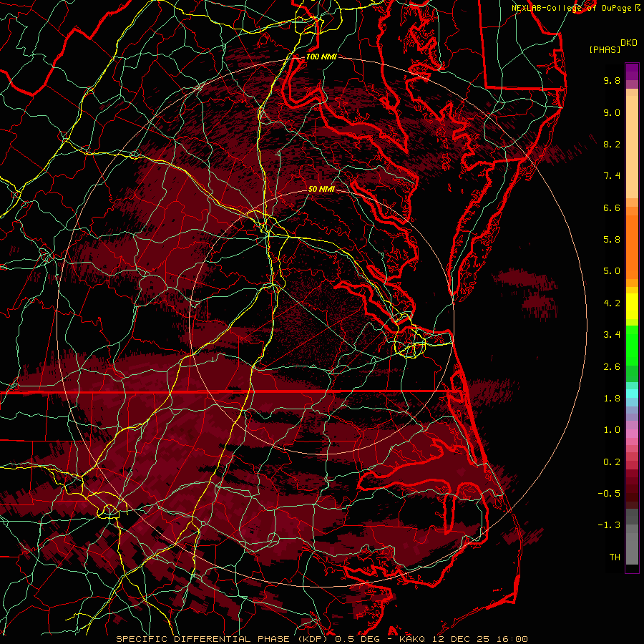Click the 9.8 legend value
The width and height of the screenshot is (644, 644).
click(612, 80)
